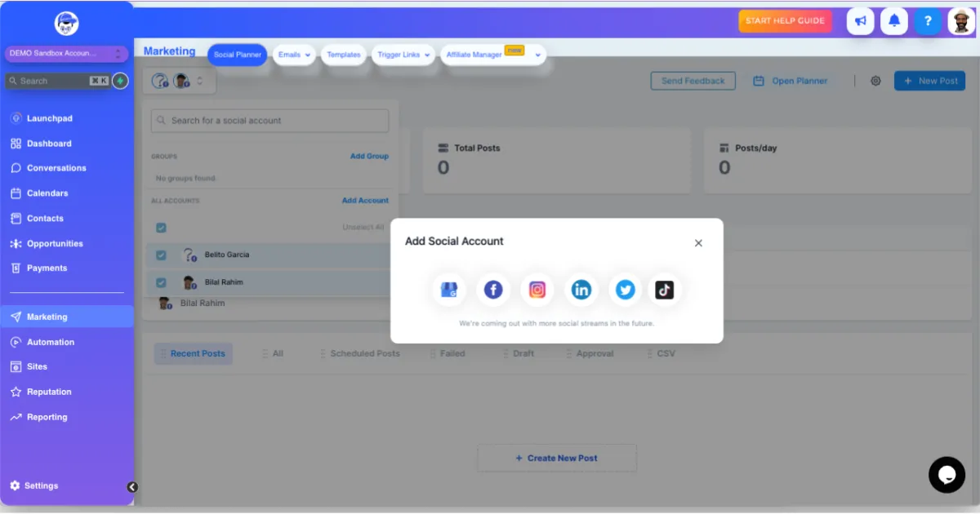
Task: Choose the Facebook icon in Add Social Account
Action: tap(493, 290)
